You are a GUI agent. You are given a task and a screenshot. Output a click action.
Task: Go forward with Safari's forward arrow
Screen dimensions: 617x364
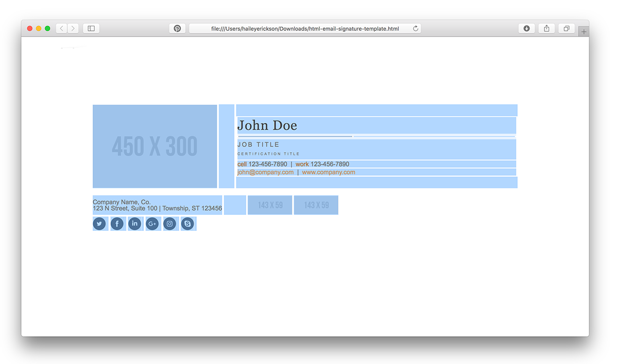pos(73,28)
